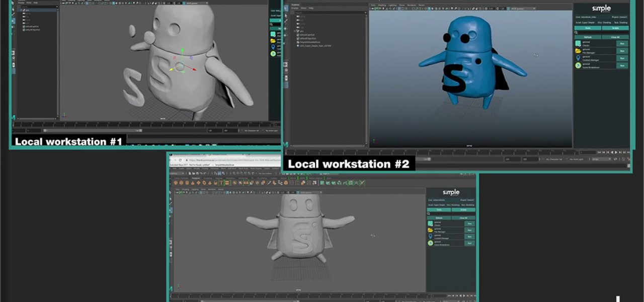Viewport: 644px width, 302px height.
Task: Click the File Manager folder icon in workstation #2
Action: [x=579, y=51]
